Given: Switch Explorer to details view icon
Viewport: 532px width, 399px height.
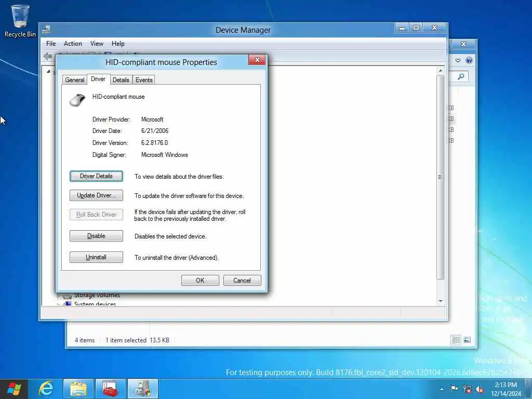Looking at the screenshot, I should pyautogui.click(x=456, y=340).
